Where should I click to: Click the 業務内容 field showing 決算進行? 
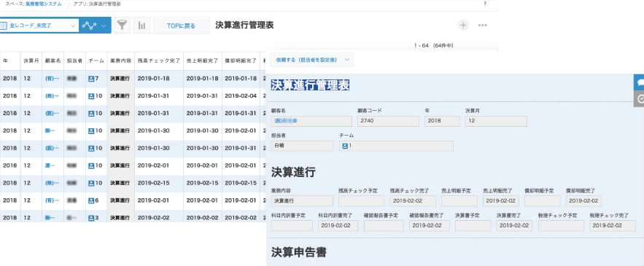coord(302,200)
